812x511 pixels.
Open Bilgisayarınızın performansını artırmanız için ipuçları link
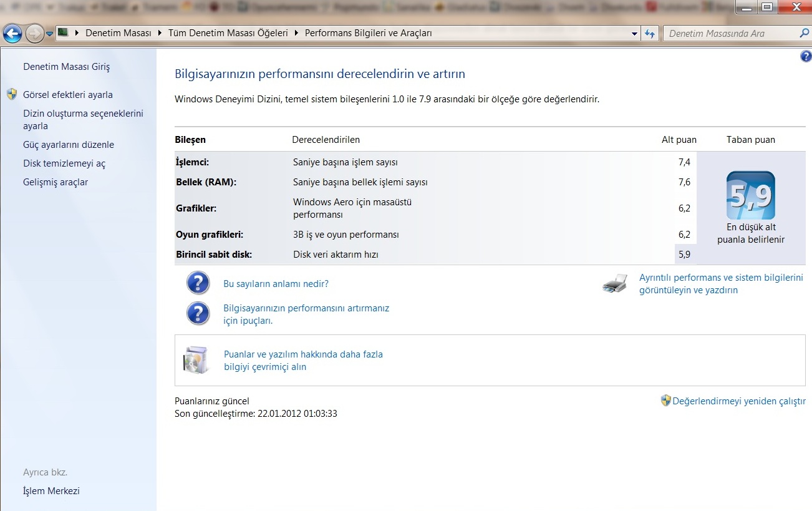306,314
